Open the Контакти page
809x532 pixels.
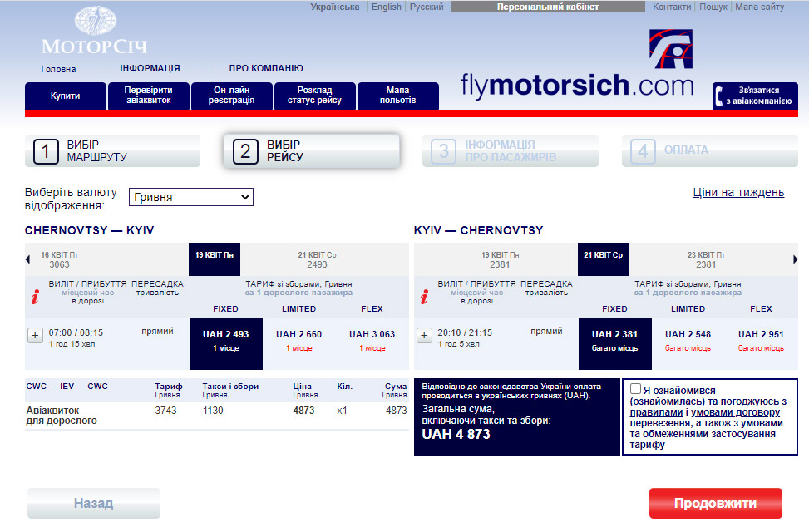(x=672, y=7)
